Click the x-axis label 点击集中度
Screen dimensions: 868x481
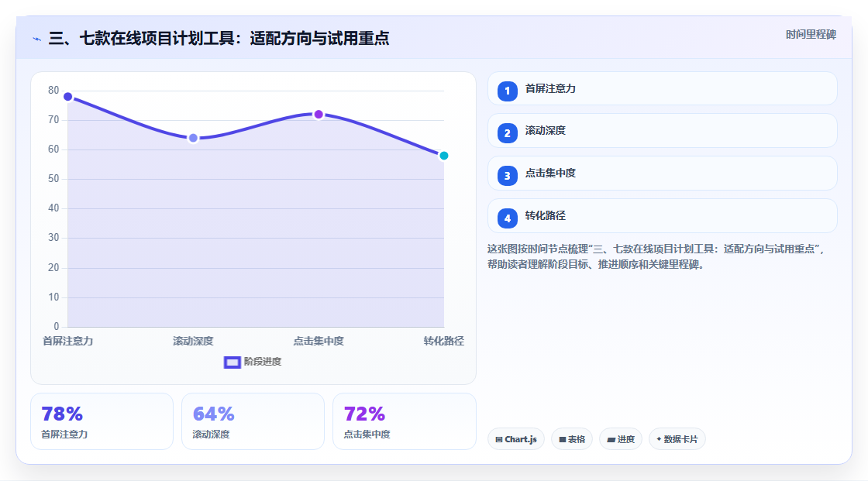point(319,341)
